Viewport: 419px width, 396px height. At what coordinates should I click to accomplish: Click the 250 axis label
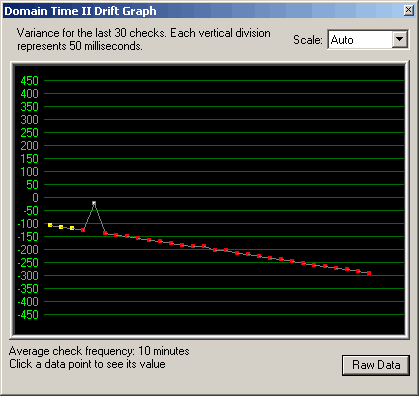point(29,133)
